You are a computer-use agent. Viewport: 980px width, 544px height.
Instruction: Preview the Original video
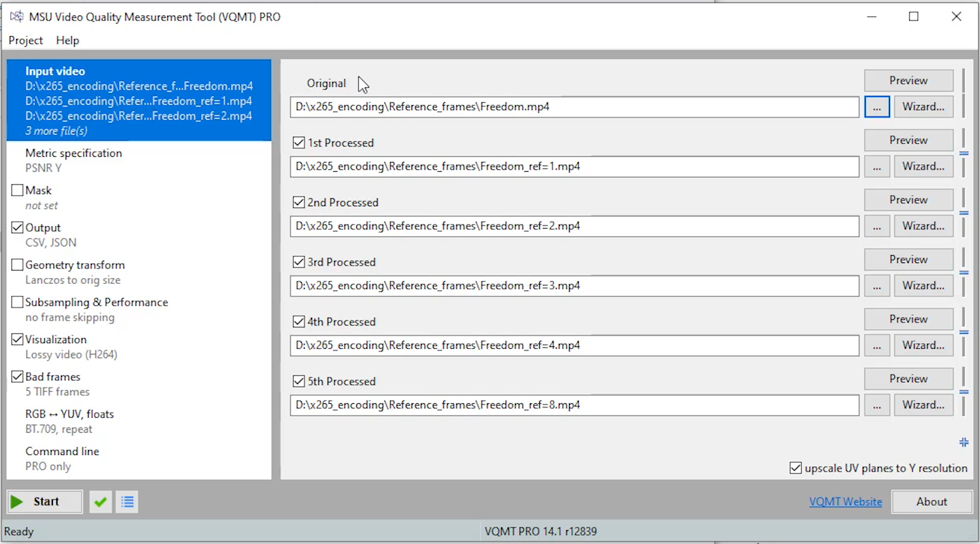[x=909, y=80]
